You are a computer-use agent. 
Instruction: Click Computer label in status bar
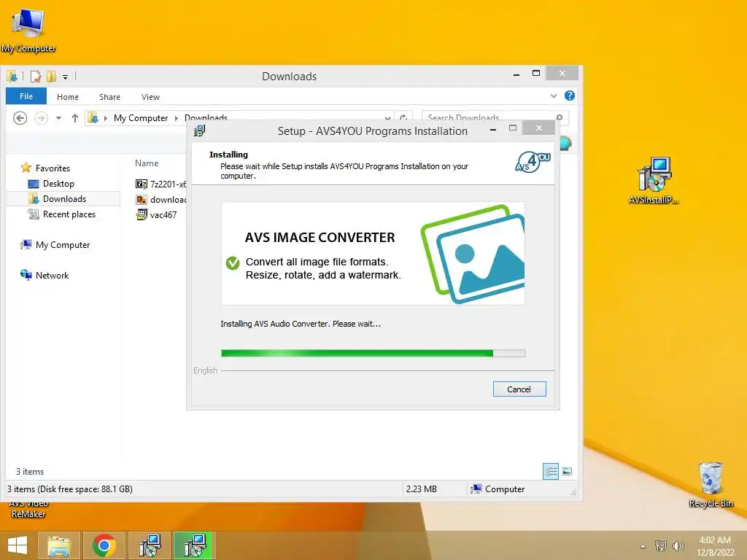tap(505, 489)
